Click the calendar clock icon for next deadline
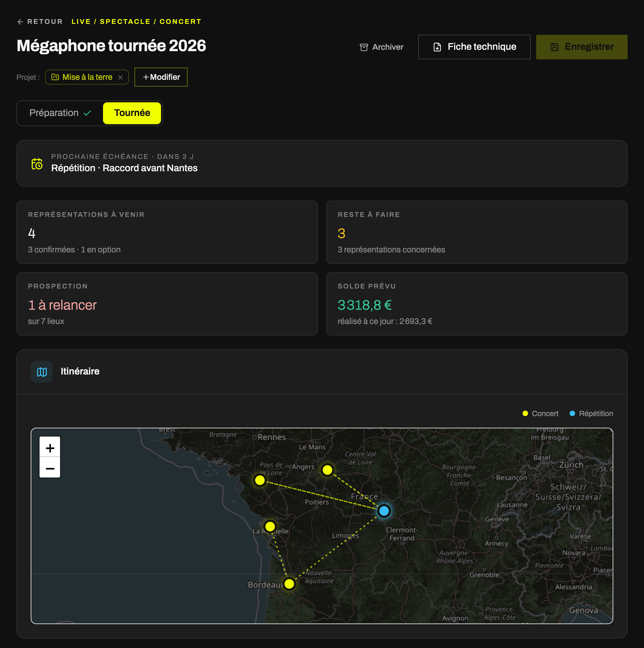The width and height of the screenshot is (644, 648). pos(37,164)
